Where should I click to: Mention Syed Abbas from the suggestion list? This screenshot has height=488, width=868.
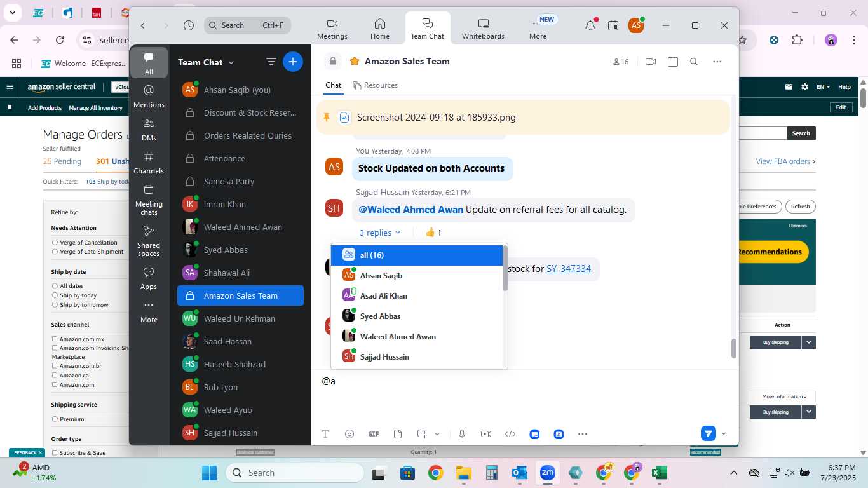[x=417, y=316]
